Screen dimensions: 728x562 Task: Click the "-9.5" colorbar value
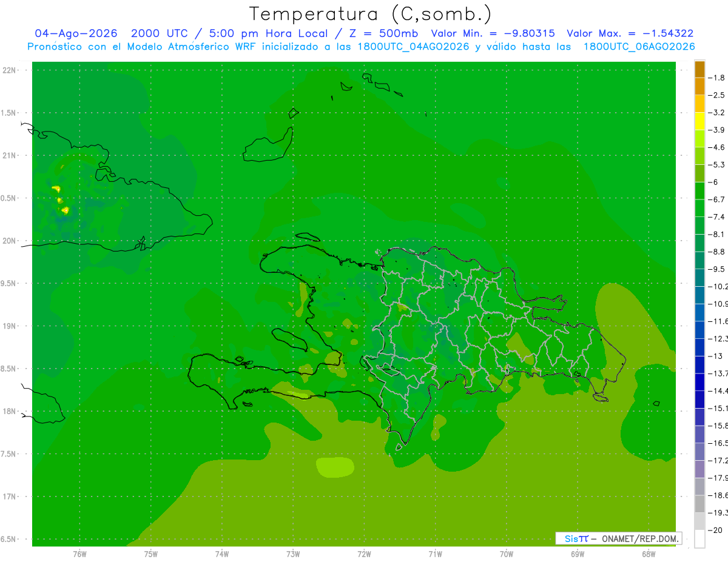pos(716,269)
